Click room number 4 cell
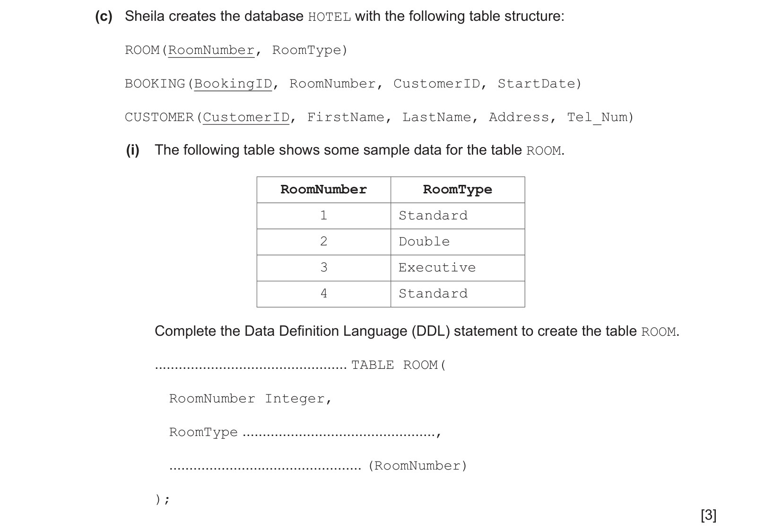782x532 pixels. click(x=324, y=294)
